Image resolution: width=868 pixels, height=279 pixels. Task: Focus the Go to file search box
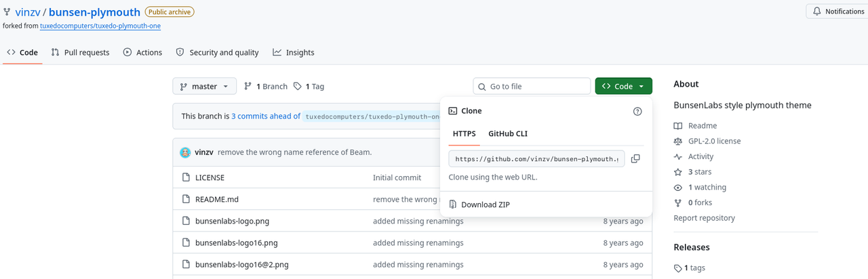(x=532, y=86)
